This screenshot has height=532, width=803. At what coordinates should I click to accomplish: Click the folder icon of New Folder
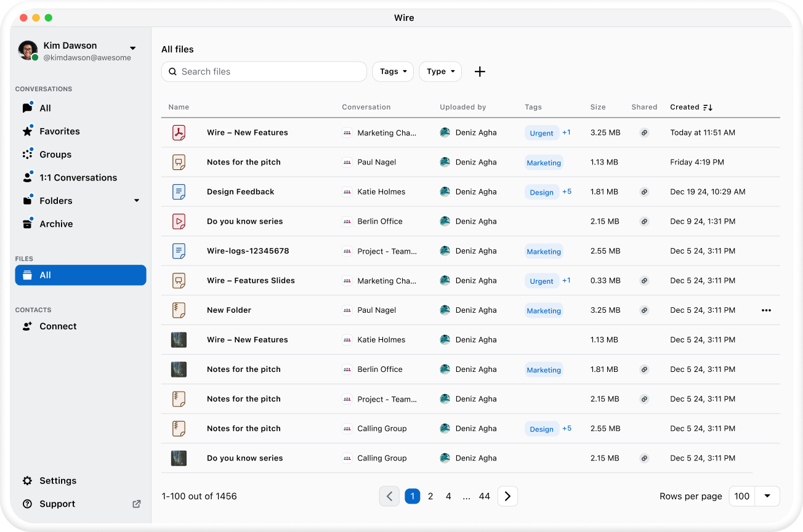point(179,310)
